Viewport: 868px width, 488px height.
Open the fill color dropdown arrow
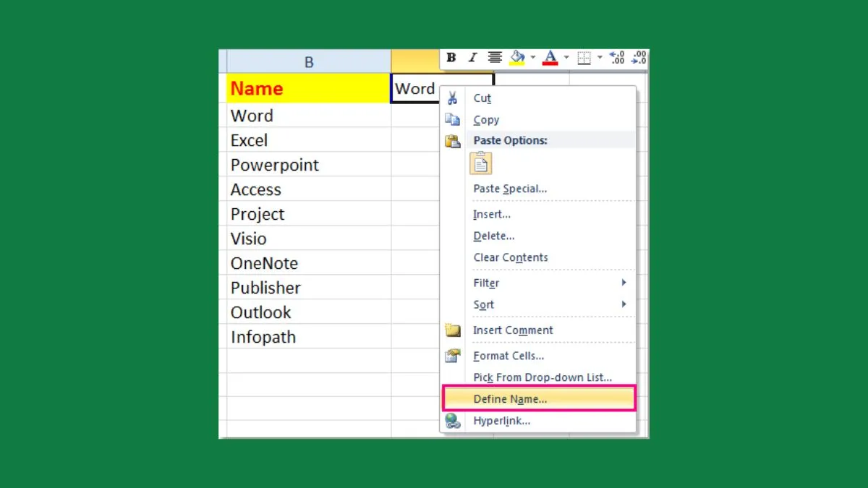pos(533,58)
